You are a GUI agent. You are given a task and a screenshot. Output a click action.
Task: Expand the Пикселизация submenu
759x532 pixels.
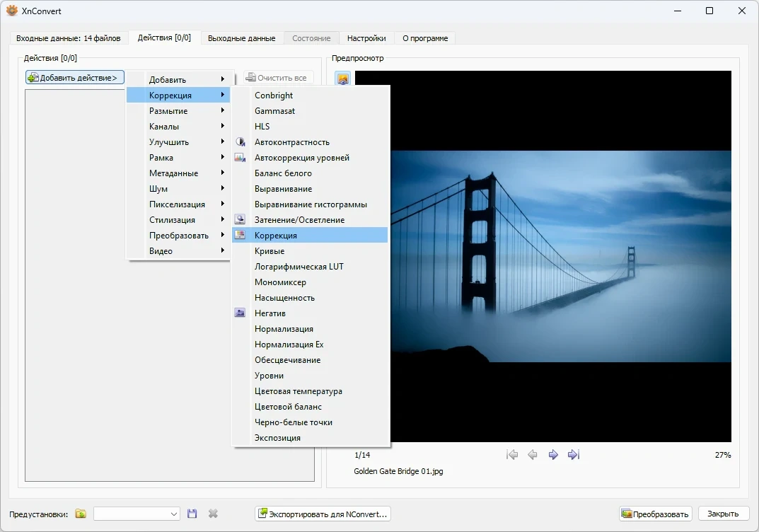coord(178,204)
